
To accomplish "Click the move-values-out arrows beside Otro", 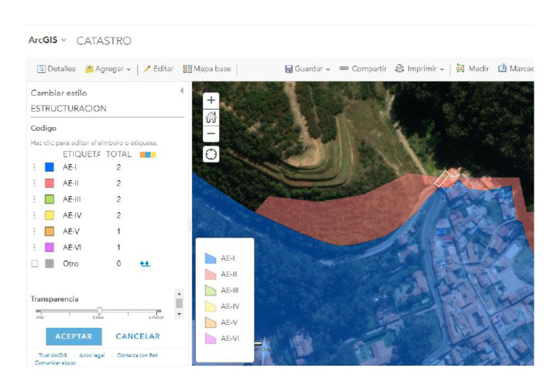I will (145, 263).
